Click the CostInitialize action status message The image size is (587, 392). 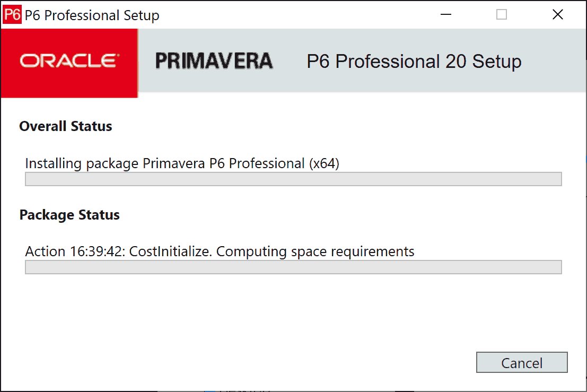(x=220, y=251)
